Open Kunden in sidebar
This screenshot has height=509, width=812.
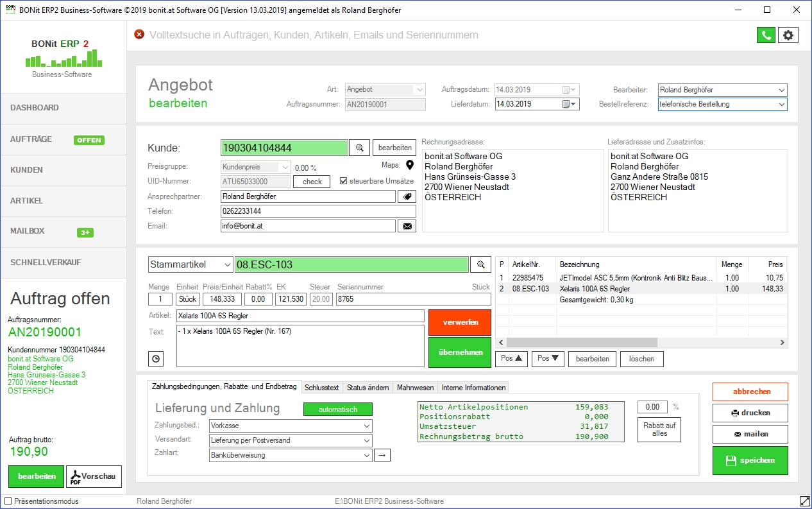coord(63,170)
